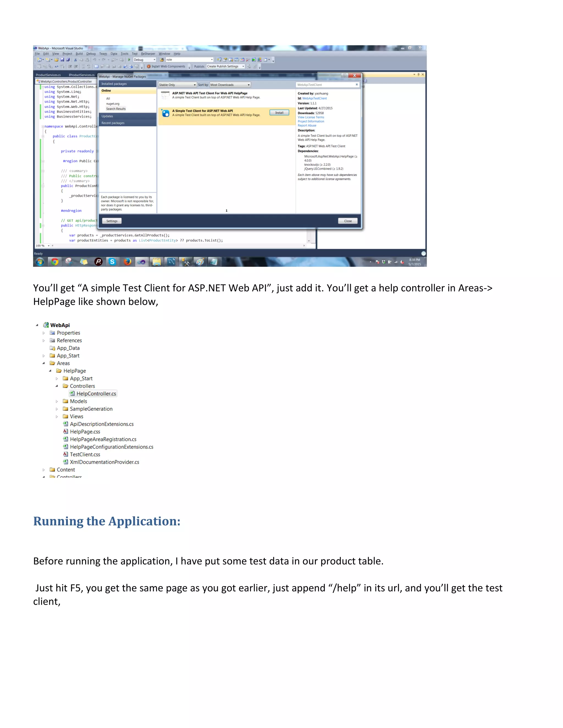Expand the Models folder

tap(57, 401)
